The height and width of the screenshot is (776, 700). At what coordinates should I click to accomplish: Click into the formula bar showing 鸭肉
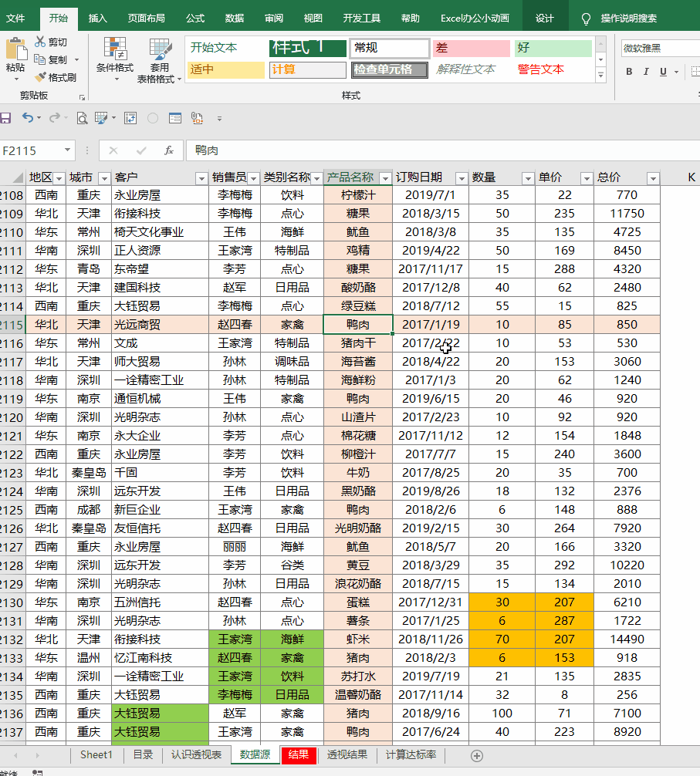tap(442, 150)
